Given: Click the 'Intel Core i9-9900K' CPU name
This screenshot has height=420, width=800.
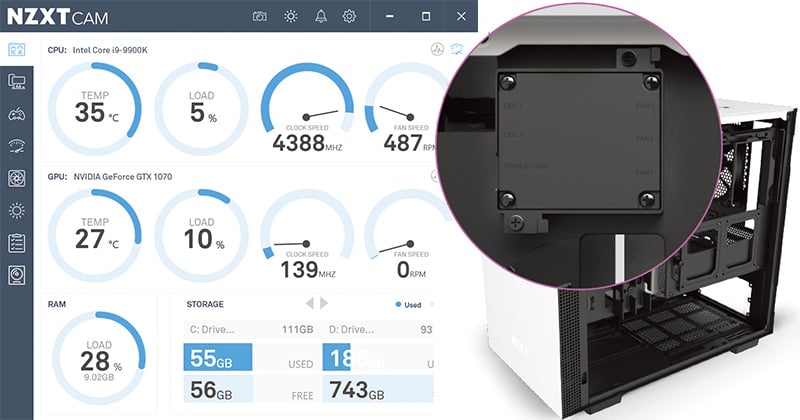Looking at the screenshot, I should (x=110, y=50).
